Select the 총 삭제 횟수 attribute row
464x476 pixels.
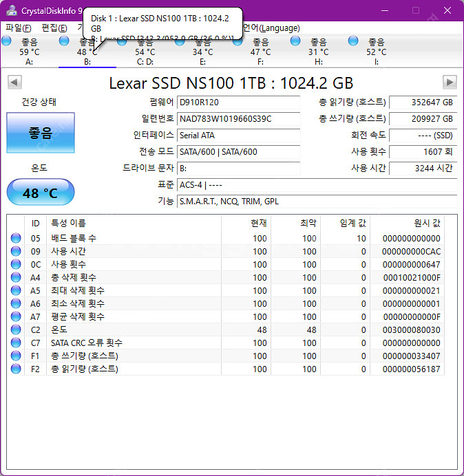click(226, 277)
